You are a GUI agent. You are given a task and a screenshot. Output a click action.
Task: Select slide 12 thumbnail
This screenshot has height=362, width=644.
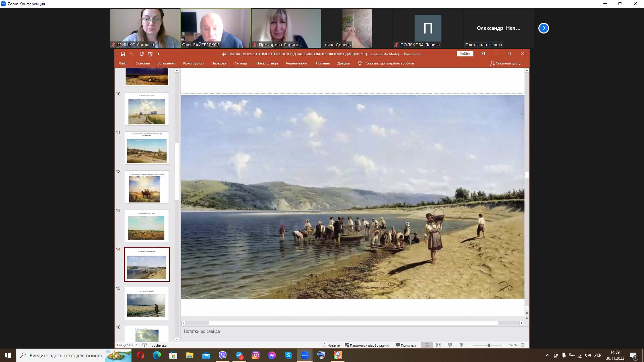(x=147, y=187)
